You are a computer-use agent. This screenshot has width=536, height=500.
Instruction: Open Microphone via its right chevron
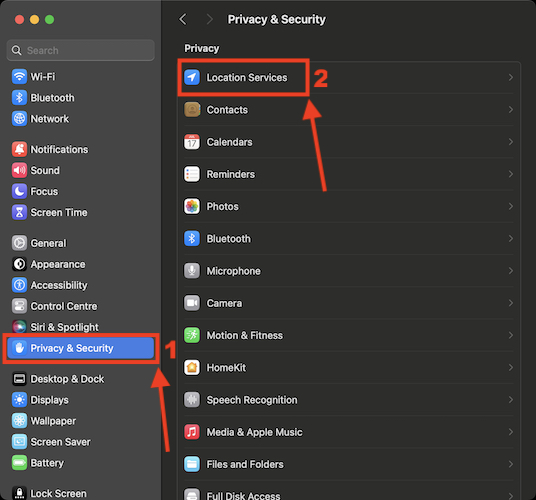pos(511,271)
